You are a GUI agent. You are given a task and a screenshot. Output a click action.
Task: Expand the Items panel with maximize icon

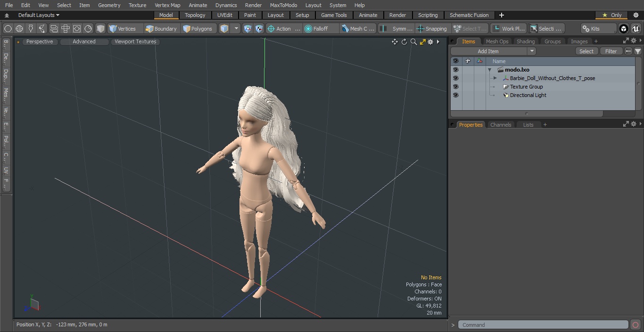626,41
